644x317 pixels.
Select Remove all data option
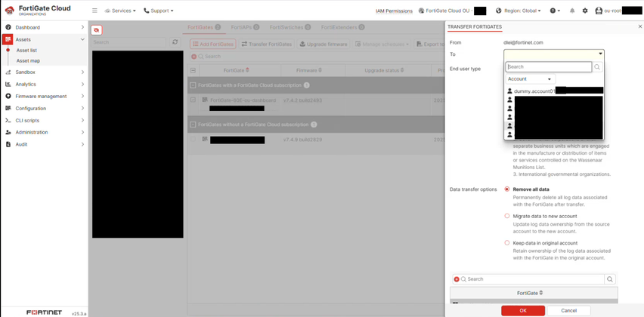point(507,189)
